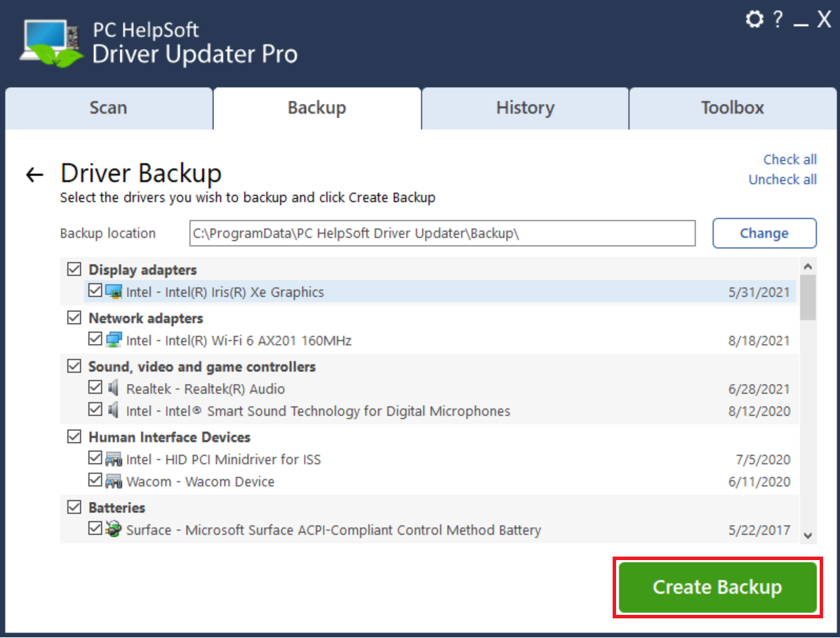Click the Check all link
Image resolution: width=840 pixels, height=638 pixels.
790,159
